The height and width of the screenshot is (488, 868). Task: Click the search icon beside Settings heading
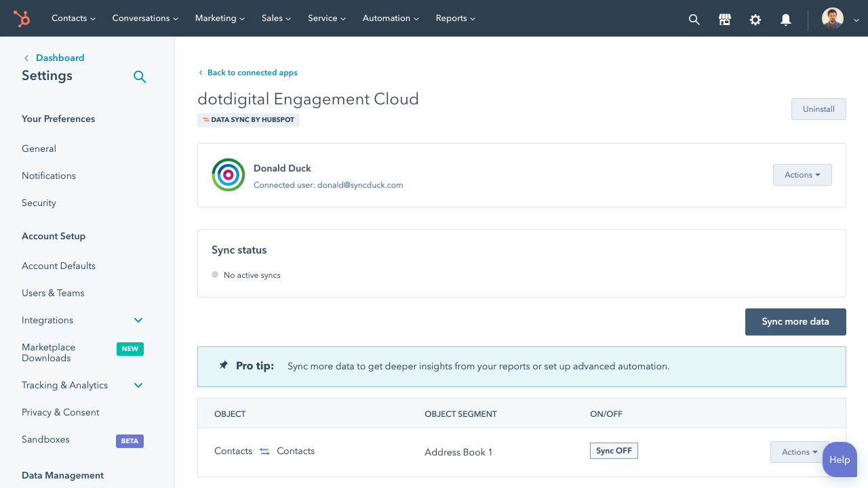(140, 77)
